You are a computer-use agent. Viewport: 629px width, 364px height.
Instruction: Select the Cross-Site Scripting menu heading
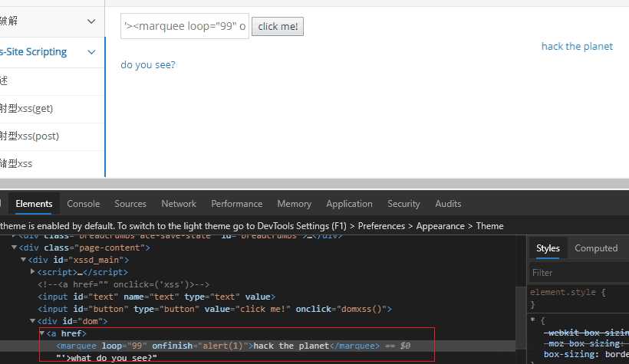34,51
